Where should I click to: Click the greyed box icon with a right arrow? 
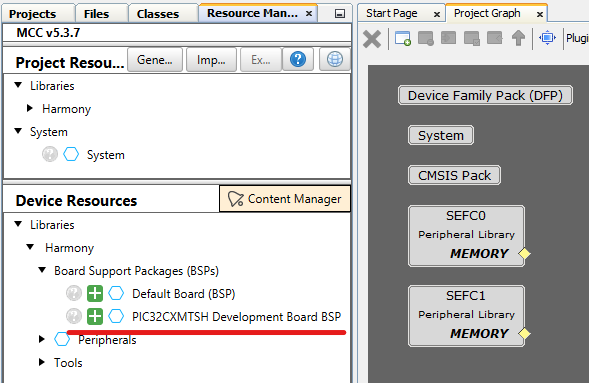click(449, 38)
